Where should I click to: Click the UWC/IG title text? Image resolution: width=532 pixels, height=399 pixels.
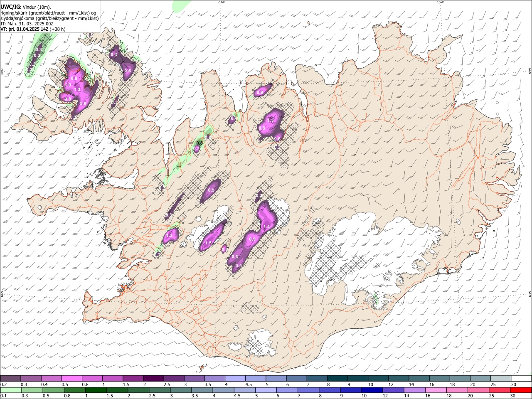point(10,7)
